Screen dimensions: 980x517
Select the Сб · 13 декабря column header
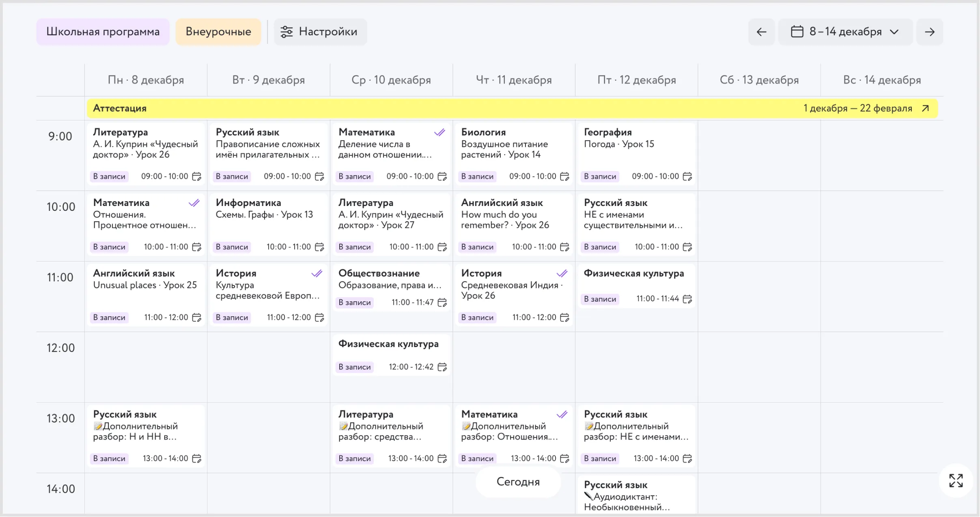pyautogui.click(x=759, y=80)
